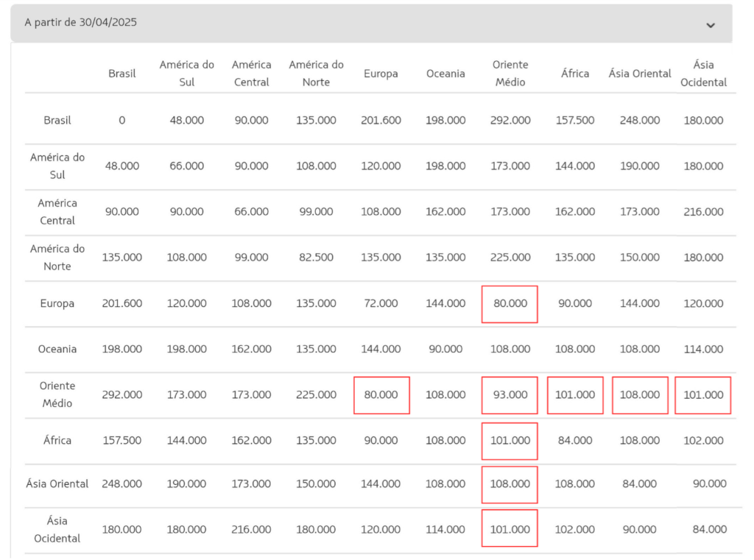Click the Oriente Médio row header
754x560 pixels.
(x=57, y=395)
